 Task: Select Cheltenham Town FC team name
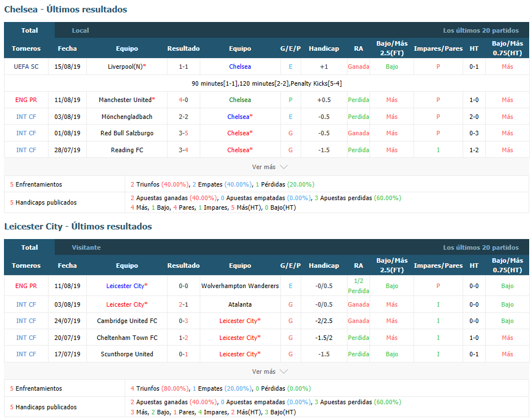point(127,338)
